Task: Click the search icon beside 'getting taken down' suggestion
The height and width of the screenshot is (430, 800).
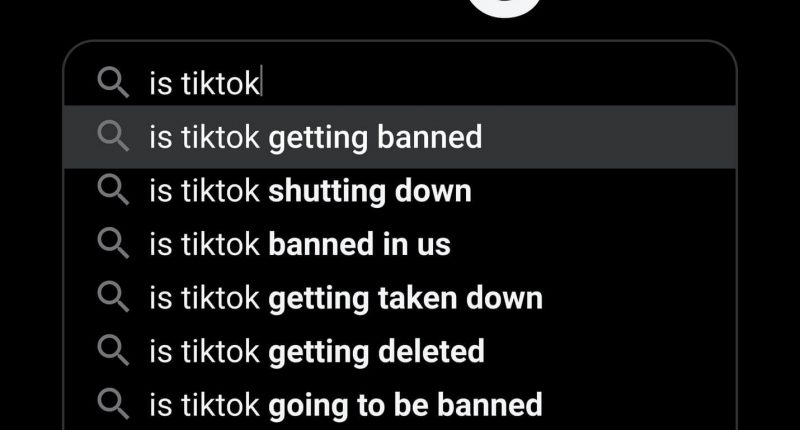Action: tap(113, 297)
